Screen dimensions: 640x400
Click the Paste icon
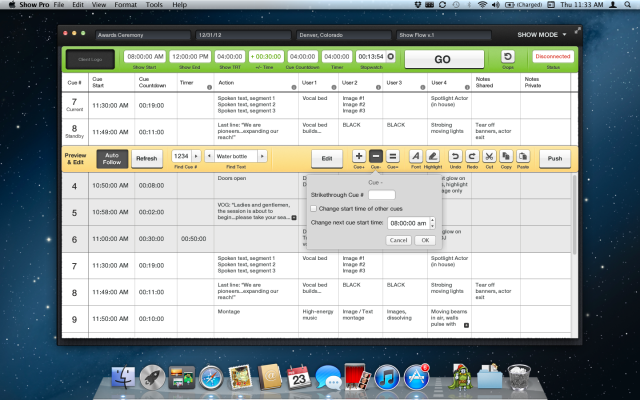523,156
